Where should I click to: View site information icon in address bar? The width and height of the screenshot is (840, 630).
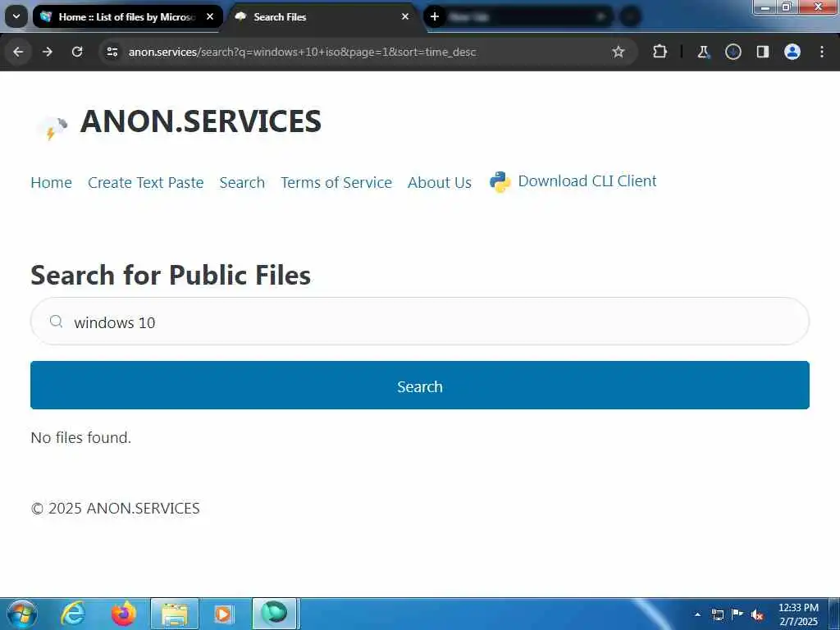click(112, 52)
